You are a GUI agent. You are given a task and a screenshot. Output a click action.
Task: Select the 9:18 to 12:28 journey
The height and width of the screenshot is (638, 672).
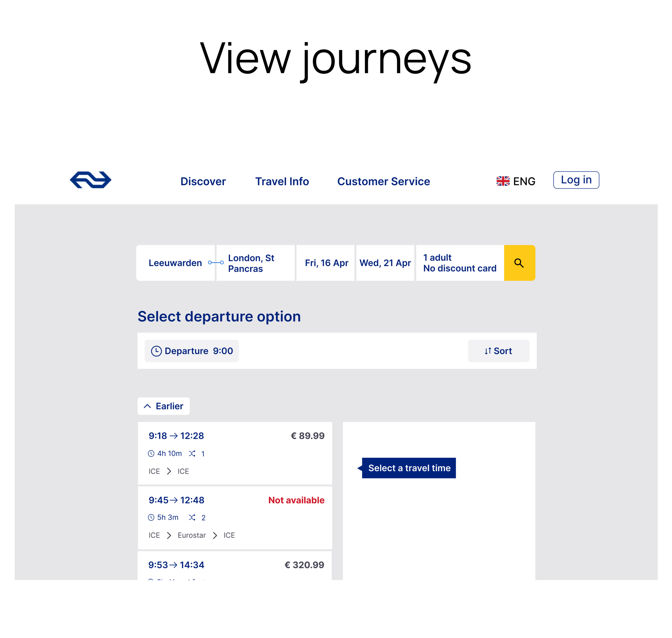point(235,453)
